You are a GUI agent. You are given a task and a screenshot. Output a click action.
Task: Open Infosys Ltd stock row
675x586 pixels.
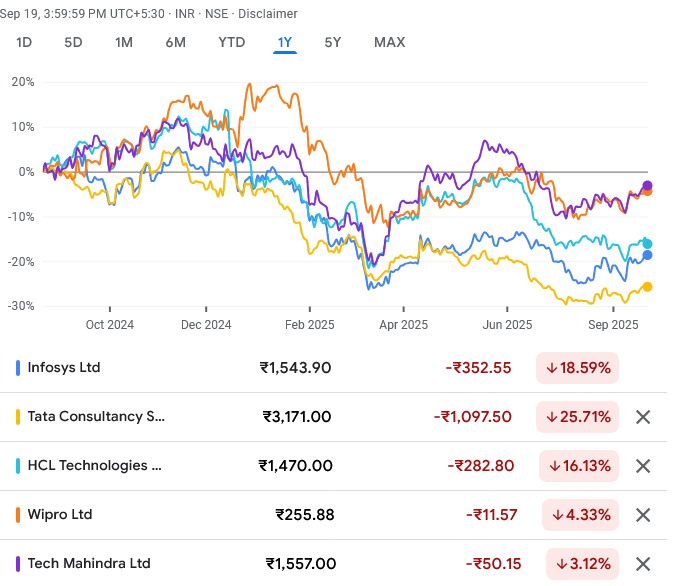point(64,368)
